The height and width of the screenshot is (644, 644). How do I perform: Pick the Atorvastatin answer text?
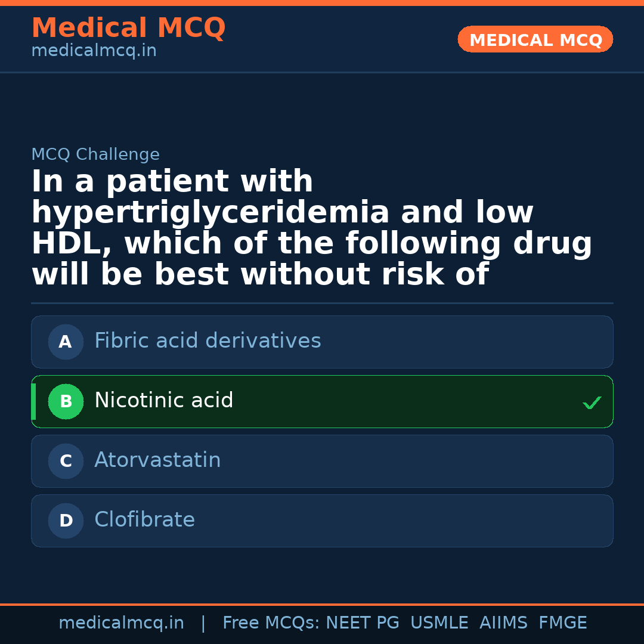pos(157,460)
